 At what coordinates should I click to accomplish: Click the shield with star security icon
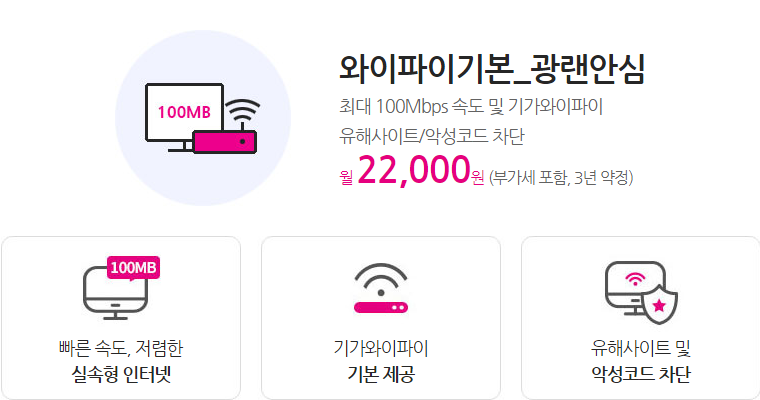point(659,303)
